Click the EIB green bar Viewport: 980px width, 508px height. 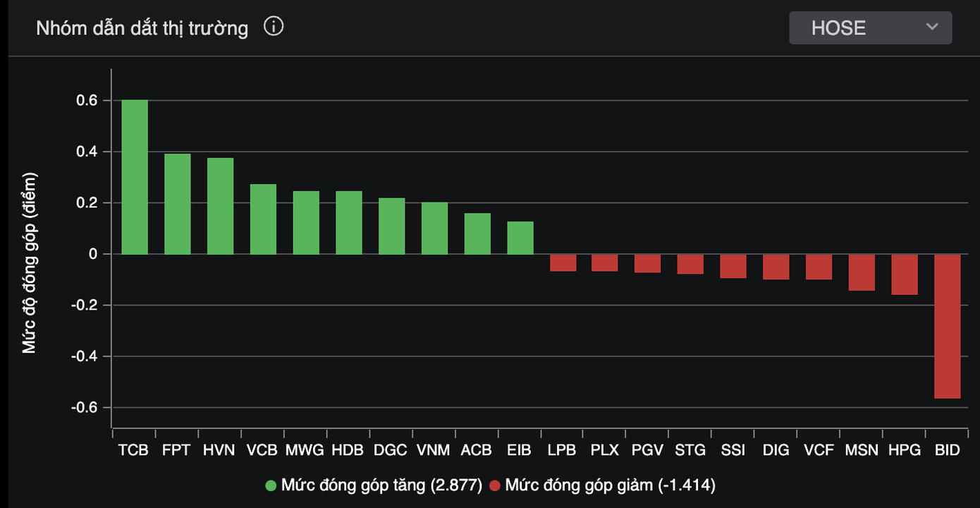[x=520, y=238]
